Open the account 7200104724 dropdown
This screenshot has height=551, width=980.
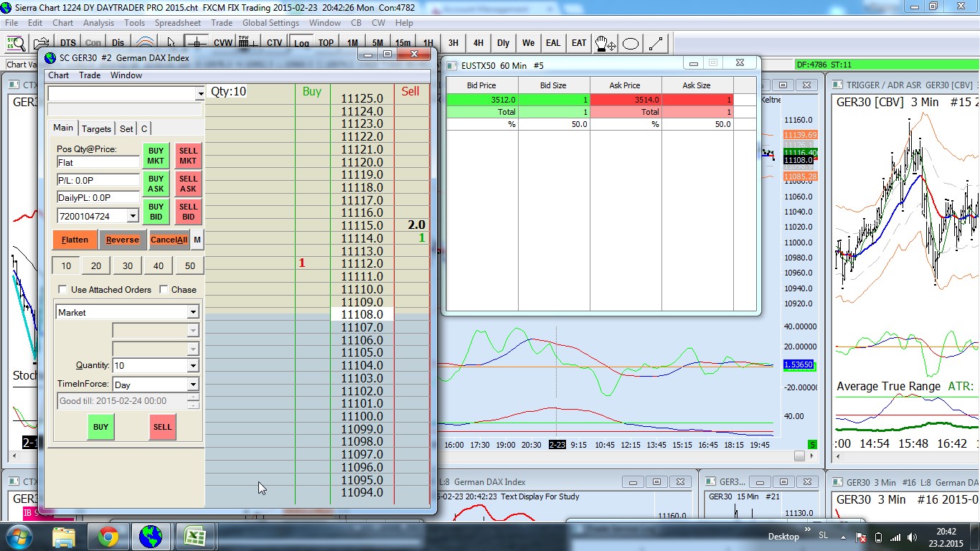(133, 216)
